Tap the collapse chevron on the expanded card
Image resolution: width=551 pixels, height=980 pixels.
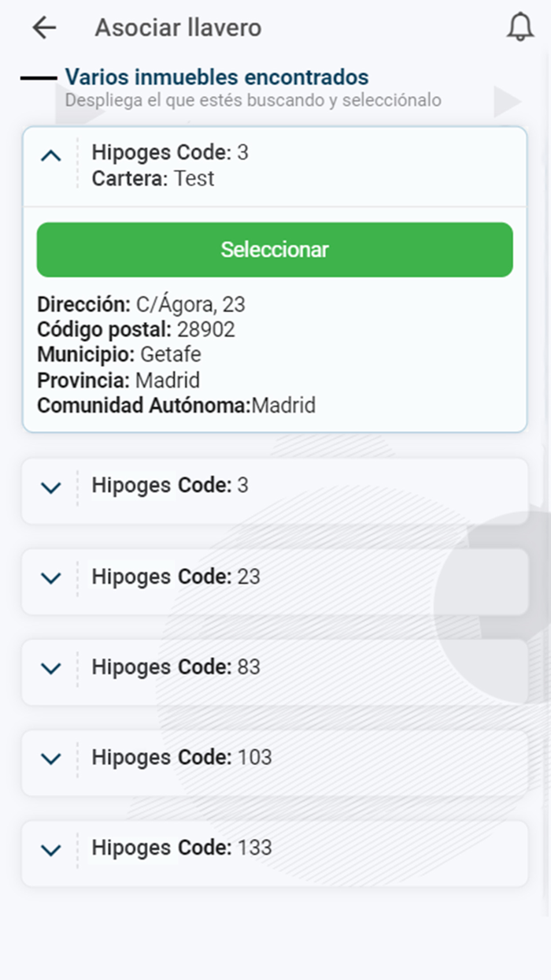click(x=50, y=154)
